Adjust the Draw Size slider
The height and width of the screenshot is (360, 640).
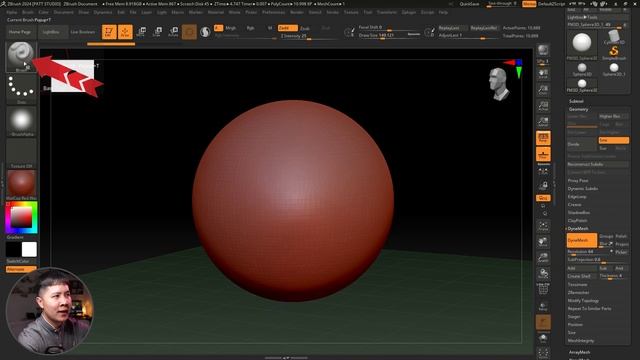pyautogui.click(x=389, y=36)
